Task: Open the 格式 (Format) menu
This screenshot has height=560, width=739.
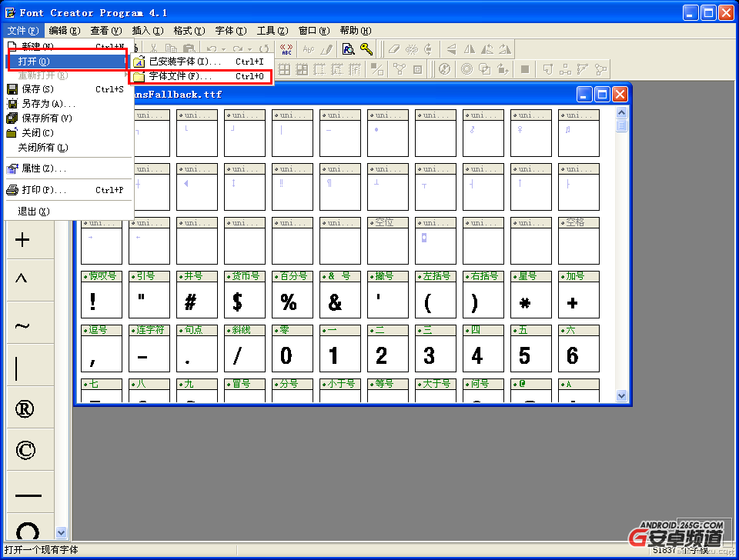Action: tap(189, 31)
